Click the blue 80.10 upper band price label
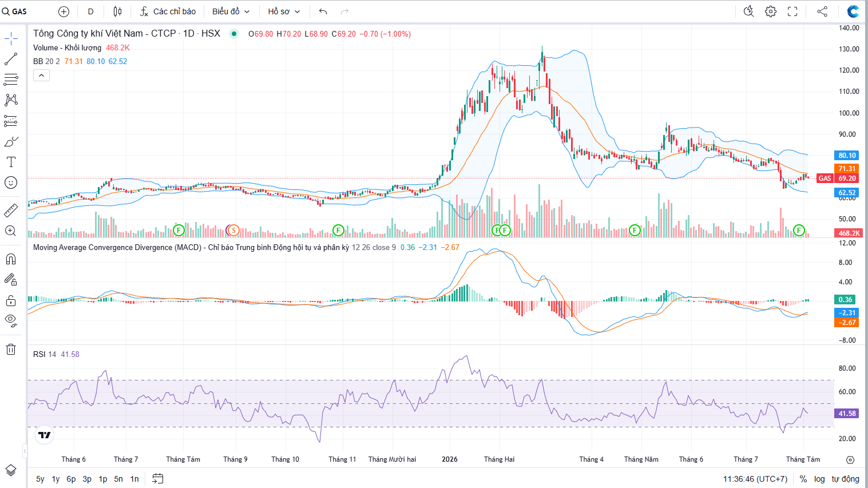This screenshot has width=868, height=488. click(847, 156)
